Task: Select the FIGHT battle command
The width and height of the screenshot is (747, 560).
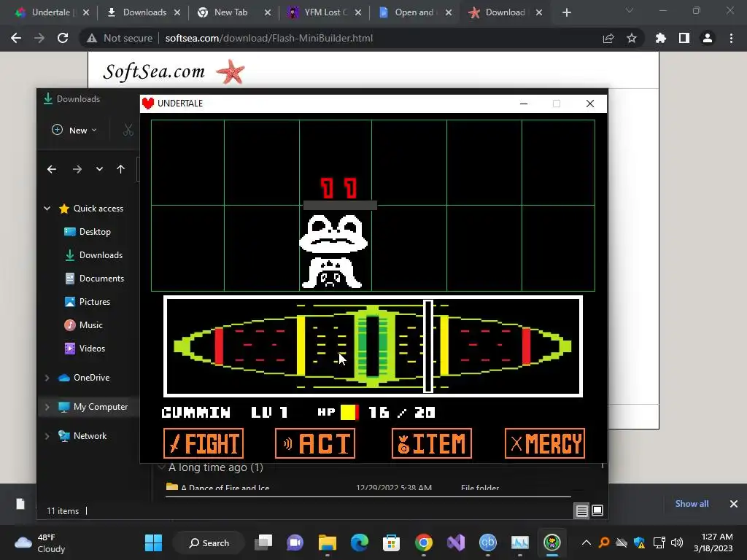Action: (x=204, y=443)
